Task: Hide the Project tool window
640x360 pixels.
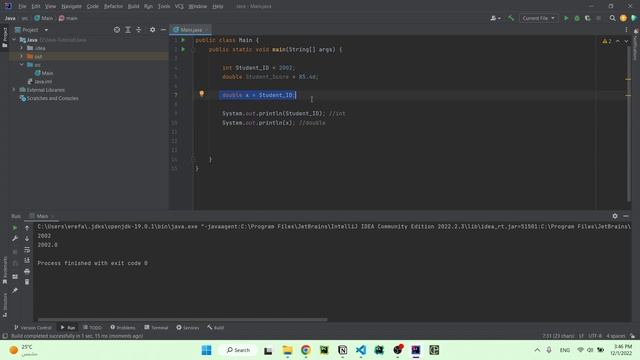Action: (163, 30)
